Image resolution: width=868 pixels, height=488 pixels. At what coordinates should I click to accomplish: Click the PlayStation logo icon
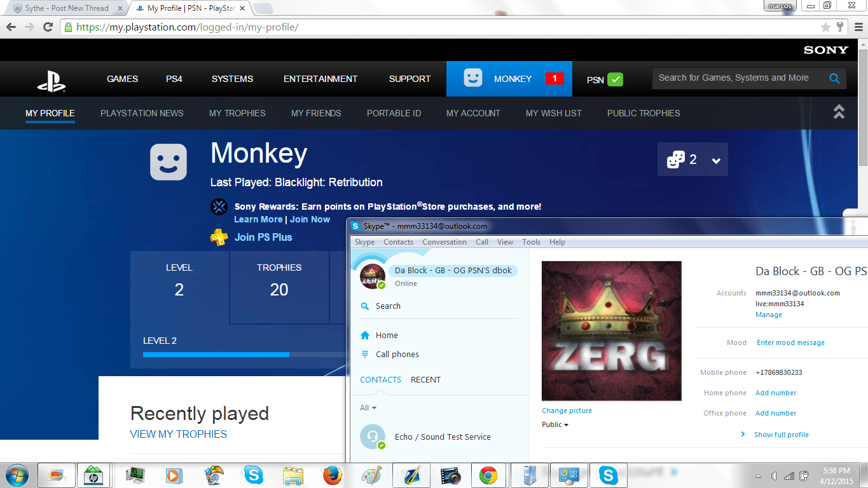click(x=51, y=80)
